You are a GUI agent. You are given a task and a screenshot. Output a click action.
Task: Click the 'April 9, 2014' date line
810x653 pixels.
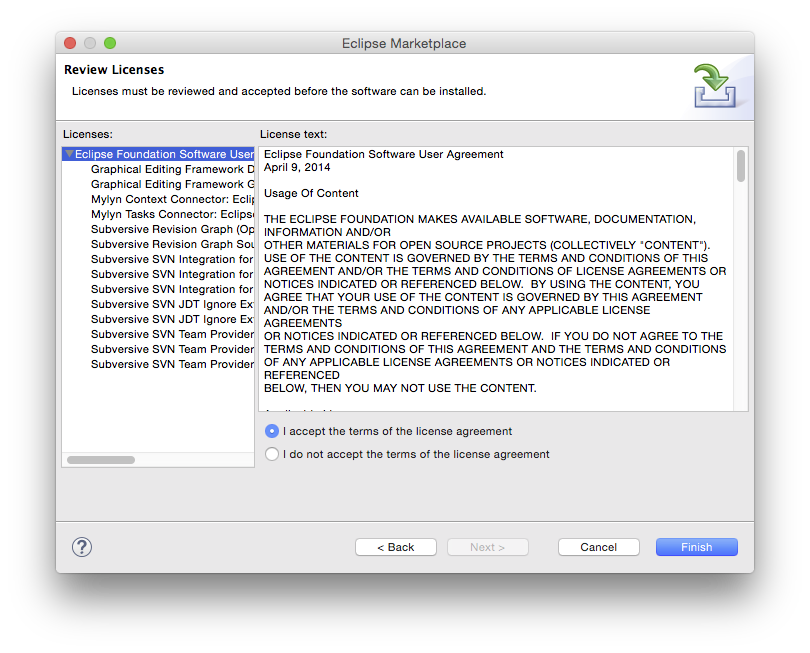tap(297, 167)
